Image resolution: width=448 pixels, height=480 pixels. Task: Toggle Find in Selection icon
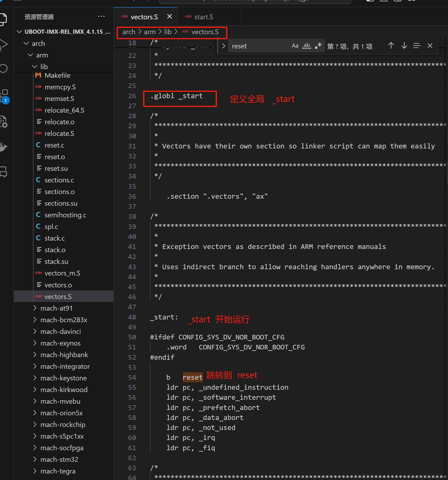(417, 46)
